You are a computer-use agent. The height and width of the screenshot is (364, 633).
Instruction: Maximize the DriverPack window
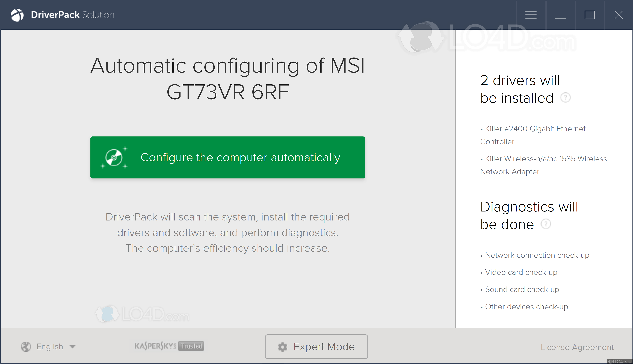tap(590, 15)
